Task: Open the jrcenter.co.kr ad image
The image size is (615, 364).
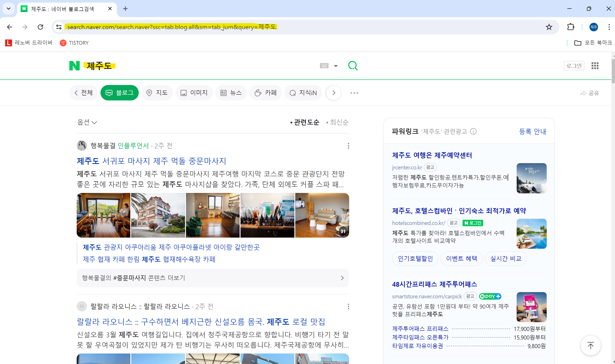Action: point(531,178)
